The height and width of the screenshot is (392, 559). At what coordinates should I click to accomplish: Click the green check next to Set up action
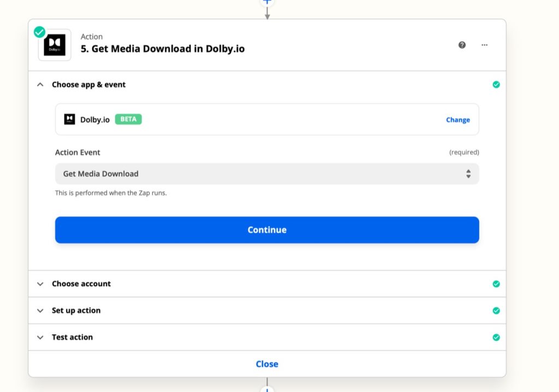click(496, 311)
